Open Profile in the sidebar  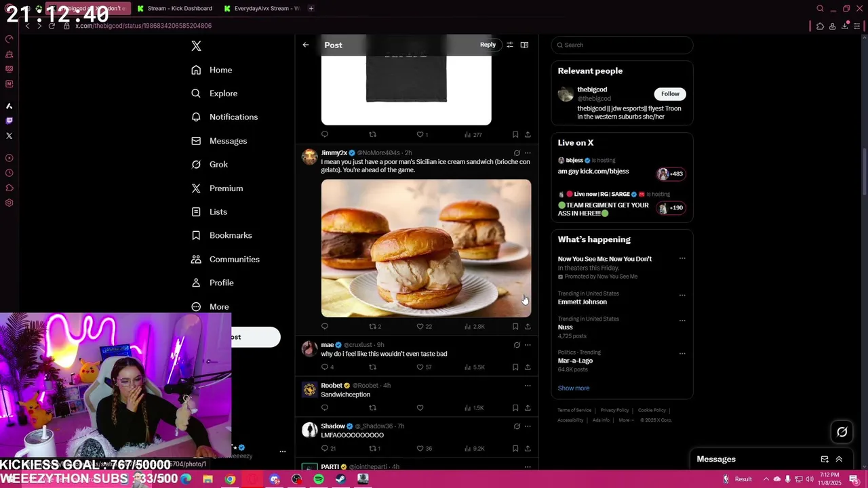click(x=212, y=283)
